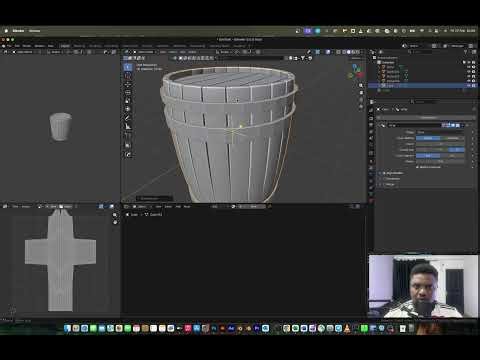Viewport: 480px width, 360px height.
Task: Click the XYZ navigation axis gizmo
Action: [x=356, y=71]
